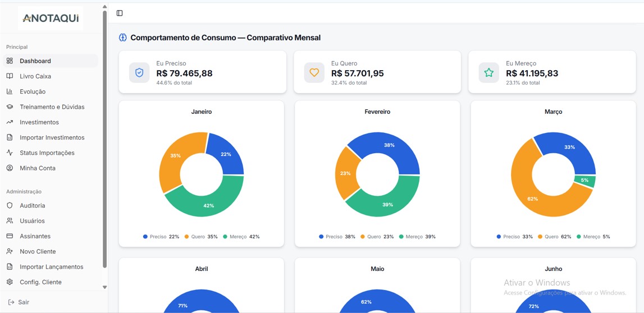The width and height of the screenshot is (644, 313).
Task: Click the graduation cap Treinamento icon
Action: 10,107
